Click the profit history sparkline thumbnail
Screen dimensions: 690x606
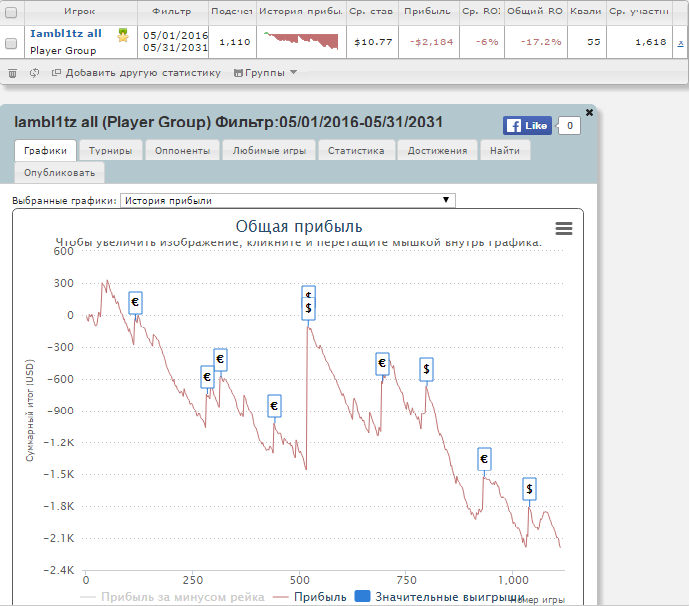(x=301, y=41)
